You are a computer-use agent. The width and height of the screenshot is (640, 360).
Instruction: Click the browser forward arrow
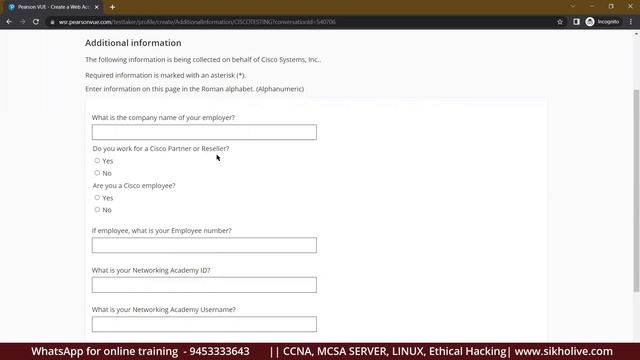click(22, 22)
